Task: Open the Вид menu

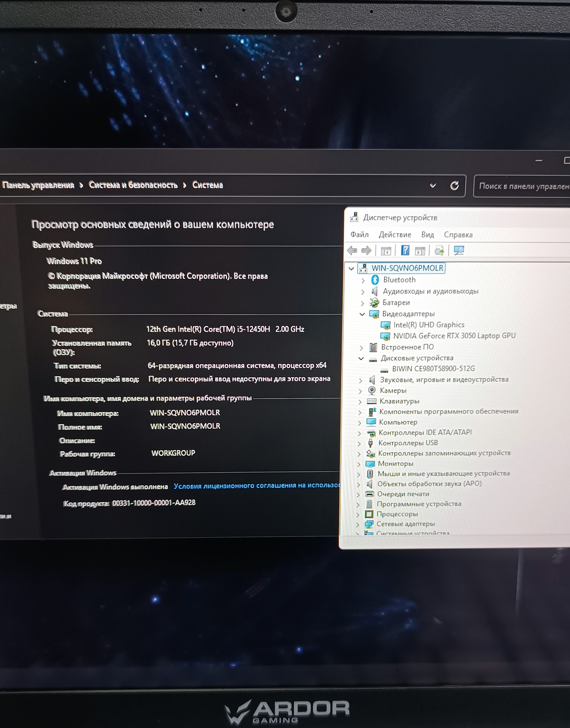Action: pos(427,234)
